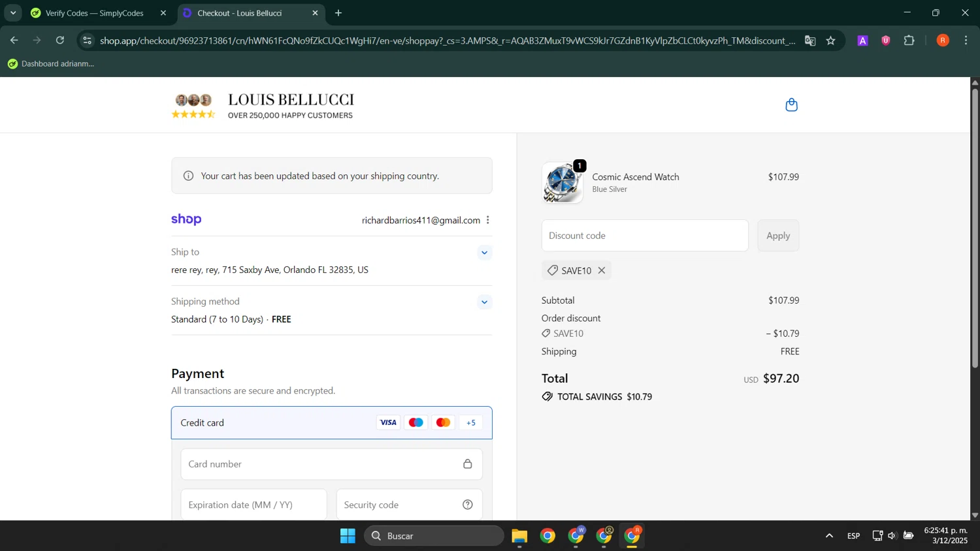Open Dashboard adrianm bookmark

point(51,64)
